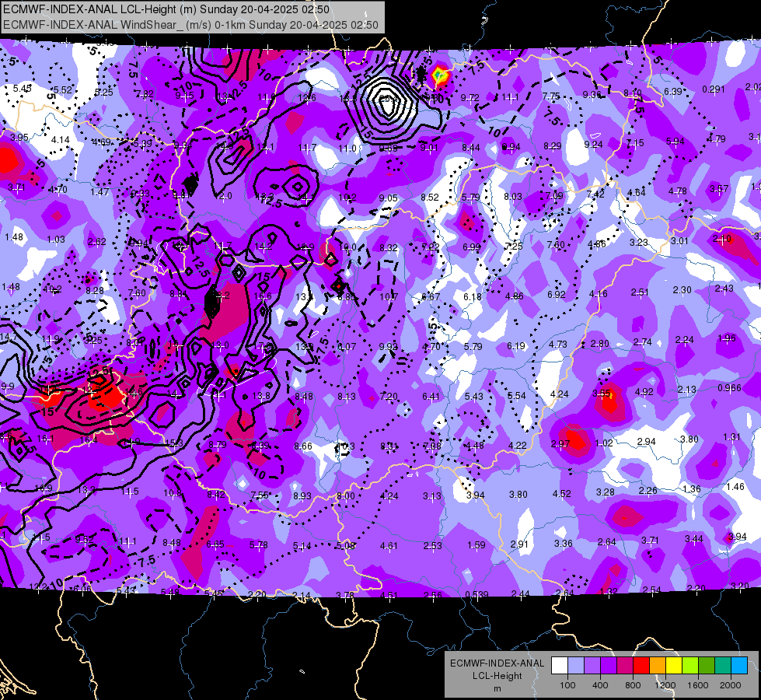Click the grid value 5.52
This screenshot has width=761, height=700.
(x=63, y=90)
